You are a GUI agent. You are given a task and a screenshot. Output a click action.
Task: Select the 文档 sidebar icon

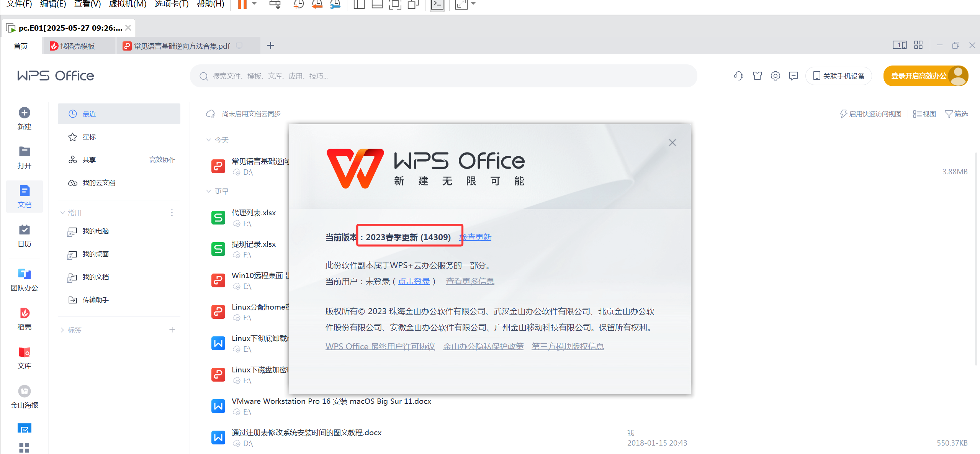point(25,191)
